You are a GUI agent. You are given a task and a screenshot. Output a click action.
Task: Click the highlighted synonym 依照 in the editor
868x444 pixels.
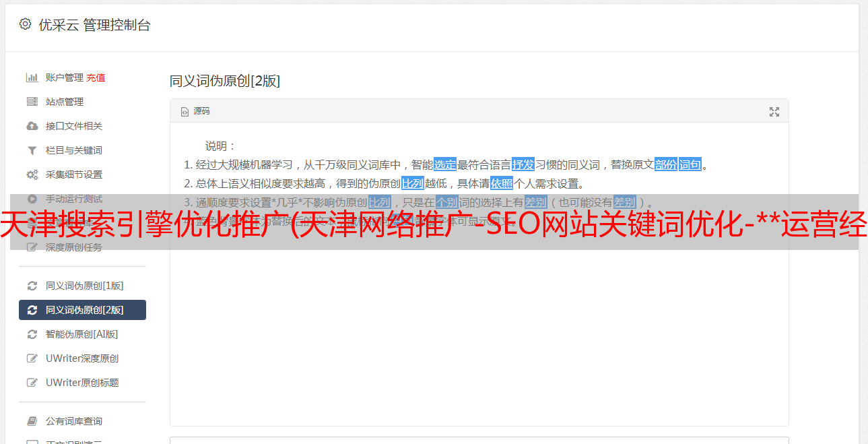coord(502,183)
